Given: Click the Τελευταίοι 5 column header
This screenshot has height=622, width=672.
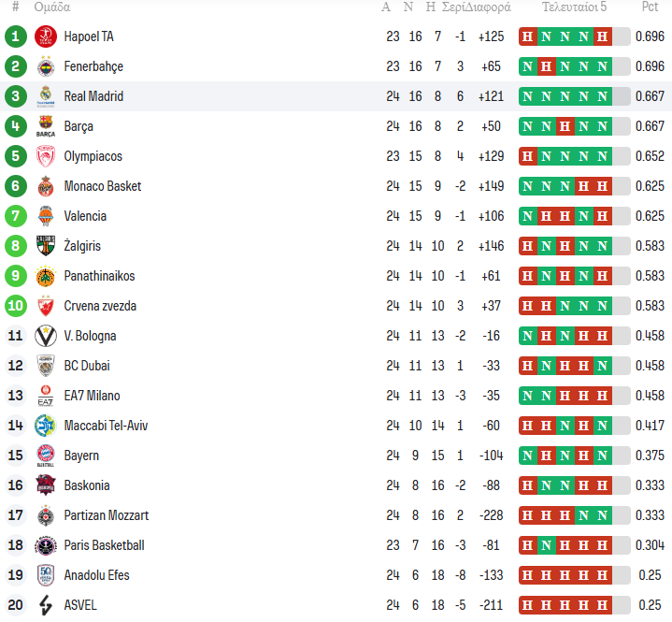Looking at the screenshot, I should [x=574, y=7].
